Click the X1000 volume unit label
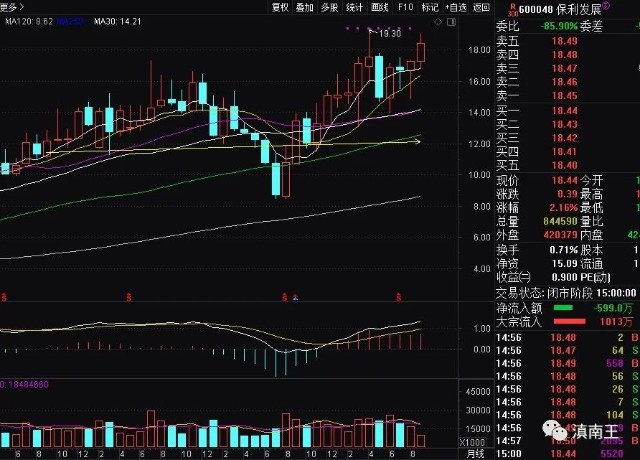 (x=473, y=442)
